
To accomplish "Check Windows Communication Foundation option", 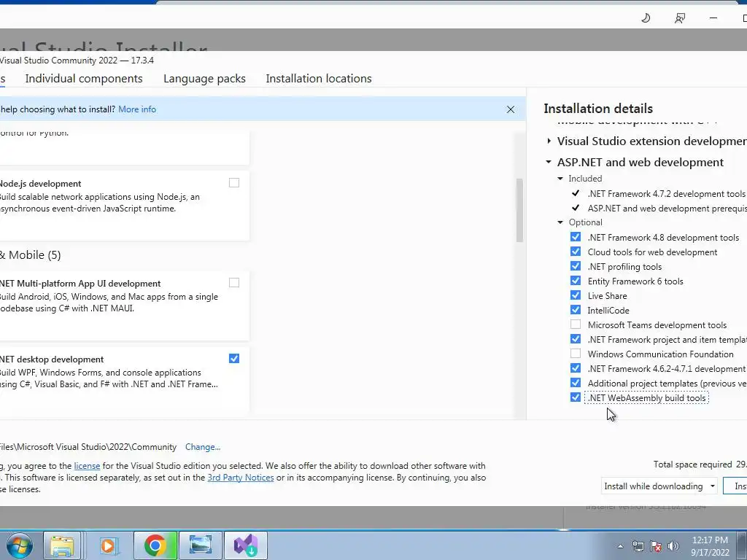I will click(x=576, y=354).
